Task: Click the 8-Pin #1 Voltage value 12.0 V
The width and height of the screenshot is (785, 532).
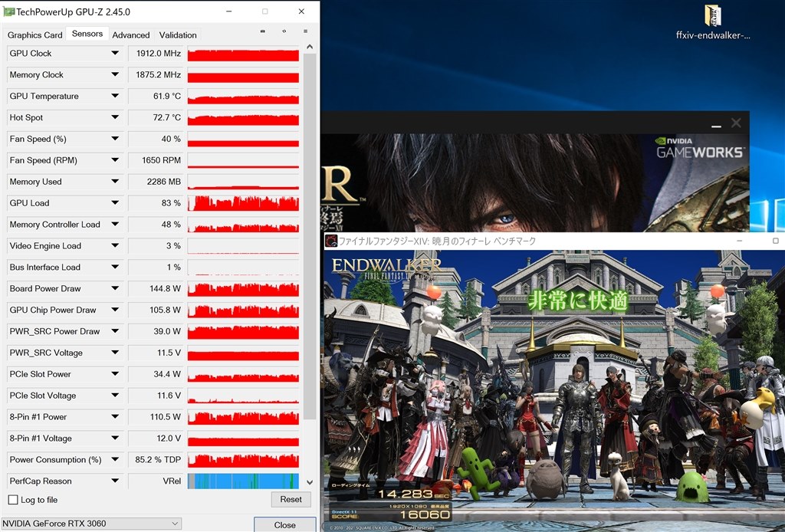Action: click(169, 438)
